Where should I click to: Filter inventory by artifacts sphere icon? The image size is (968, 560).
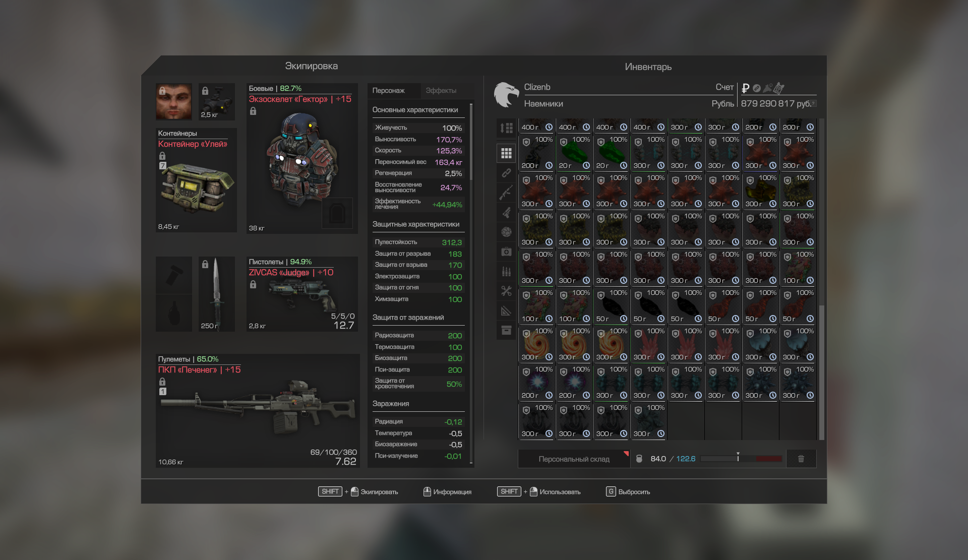(506, 232)
